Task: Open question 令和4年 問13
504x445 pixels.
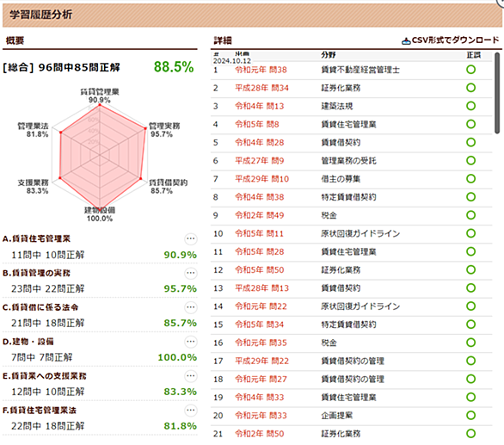Action: tap(260, 106)
